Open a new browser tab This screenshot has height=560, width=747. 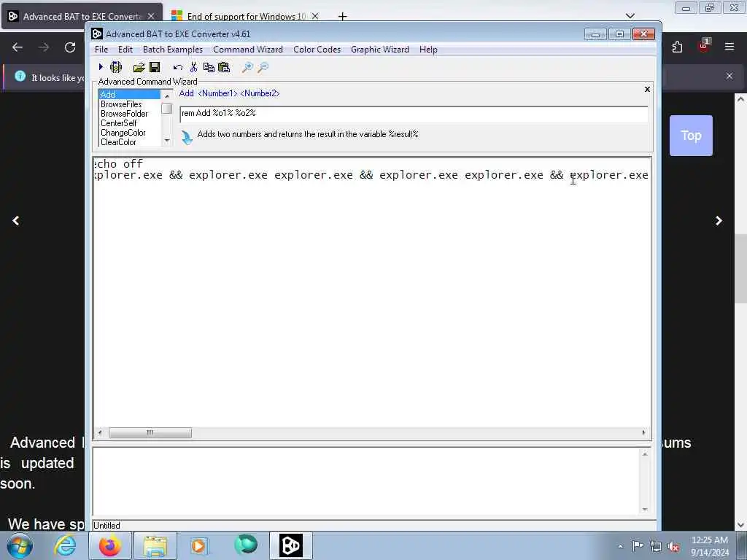click(x=342, y=17)
